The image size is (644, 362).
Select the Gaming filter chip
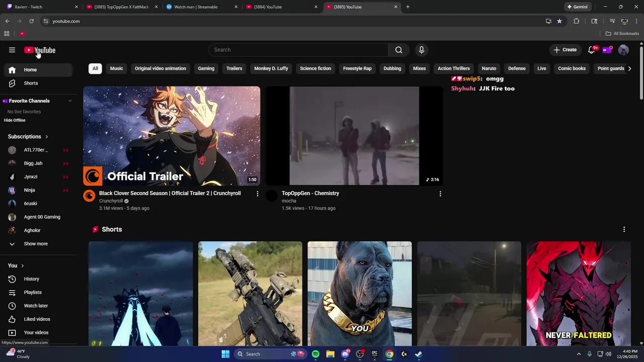pyautogui.click(x=206, y=68)
